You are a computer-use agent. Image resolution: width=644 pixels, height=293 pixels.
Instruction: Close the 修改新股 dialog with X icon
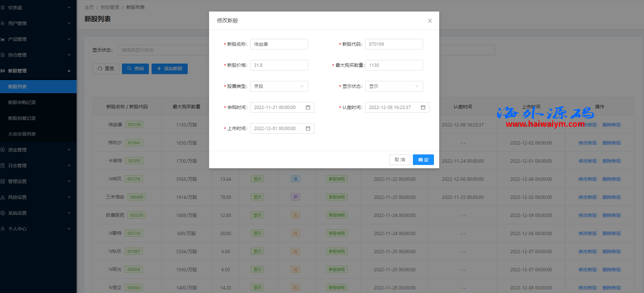pyautogui.click(x=430, y=21)
